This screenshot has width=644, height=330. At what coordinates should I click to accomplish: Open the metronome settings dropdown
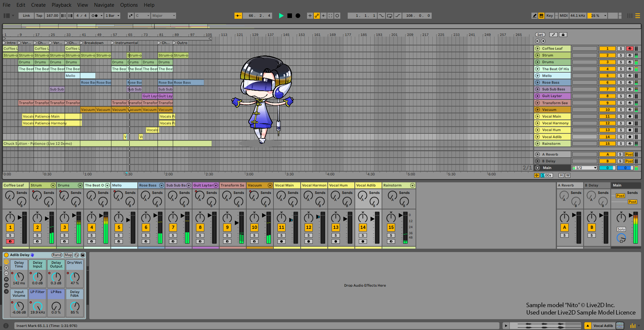click(101, 16)
